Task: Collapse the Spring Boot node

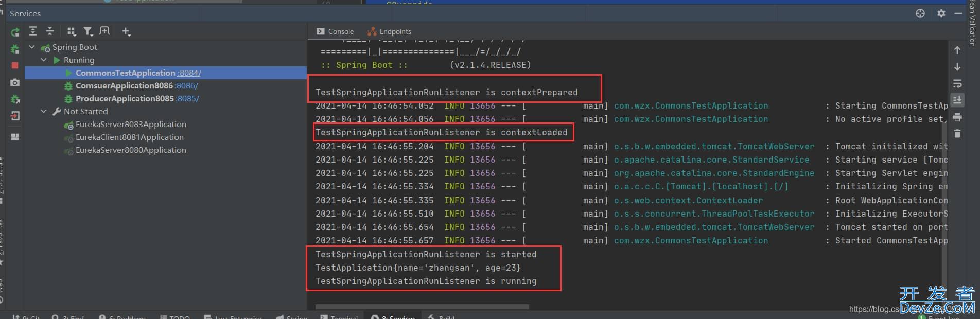Action: tap(32, 47)
